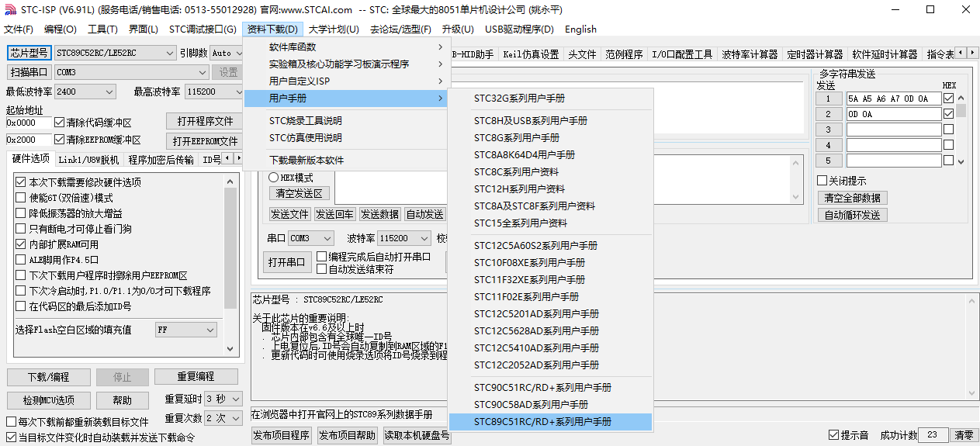Expand the COM3 serial port dropdown at top
The width and height of the screenshot is (980, 446).
click(x=203, y=72)
